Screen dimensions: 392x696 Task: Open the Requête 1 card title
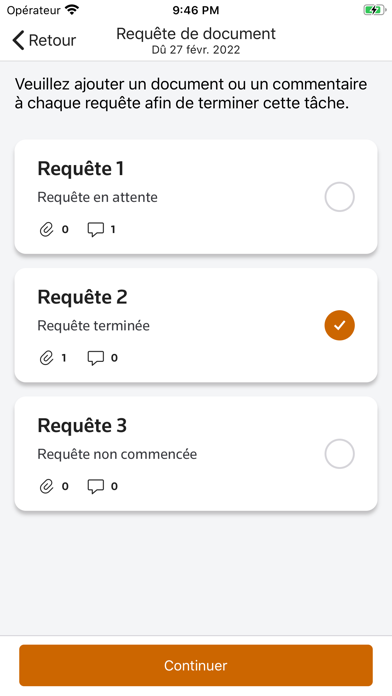coord(81,169)
